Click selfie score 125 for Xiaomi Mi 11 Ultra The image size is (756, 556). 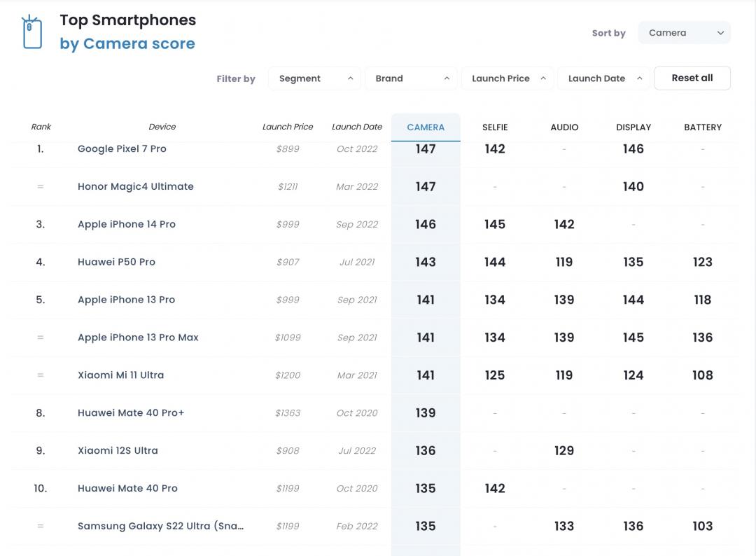495,375
